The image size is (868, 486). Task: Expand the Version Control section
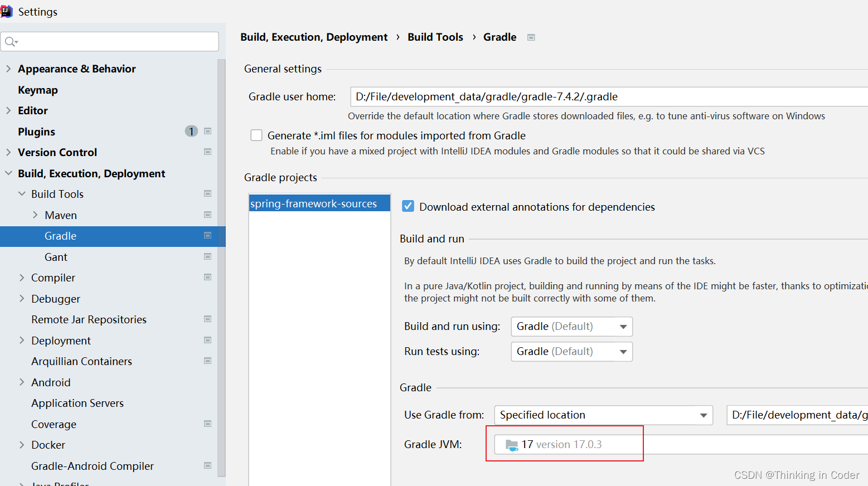(8, 152)
